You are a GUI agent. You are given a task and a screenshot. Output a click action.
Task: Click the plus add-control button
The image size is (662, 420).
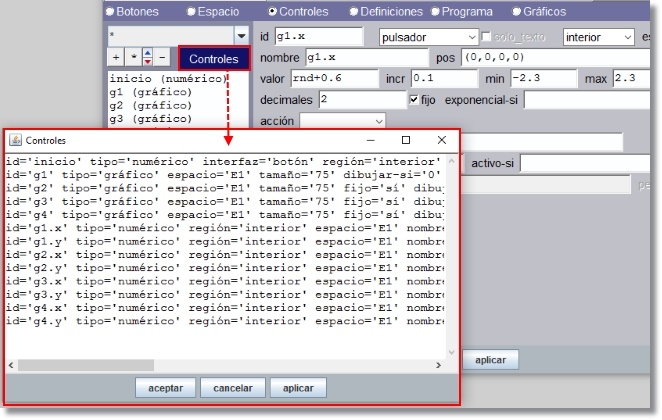pyautogui.click(x=115, y=58)
